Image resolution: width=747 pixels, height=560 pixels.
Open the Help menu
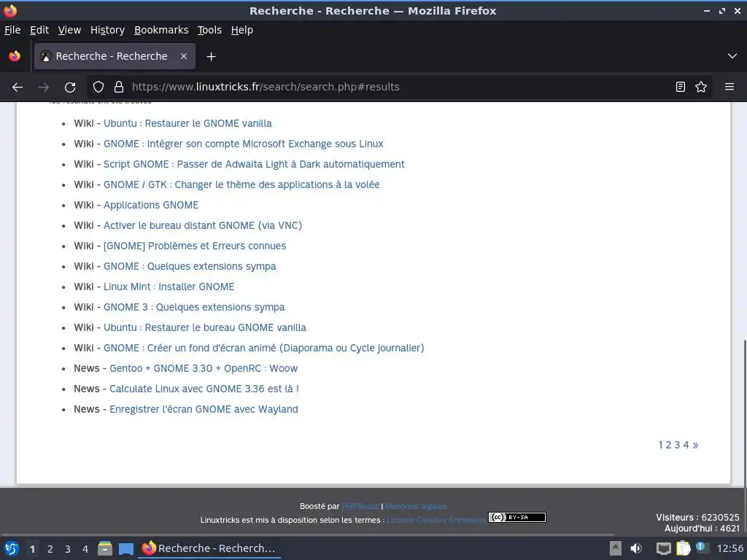coord(242,30)
